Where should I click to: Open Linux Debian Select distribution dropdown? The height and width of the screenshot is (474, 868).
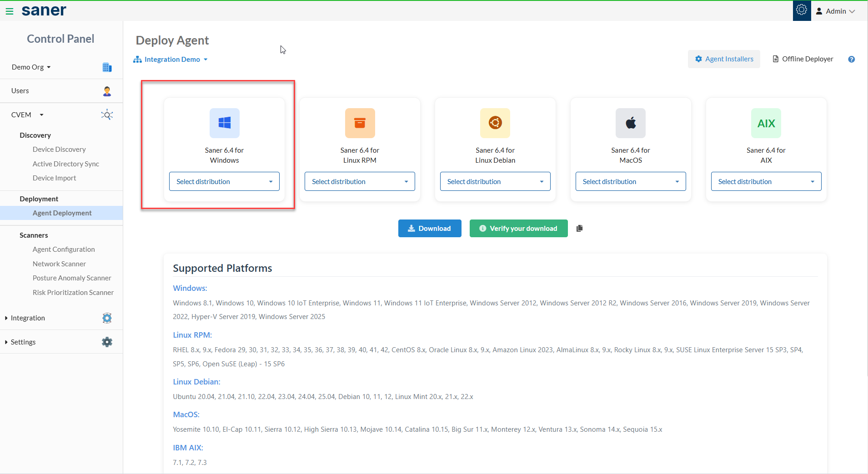(495, 181)
